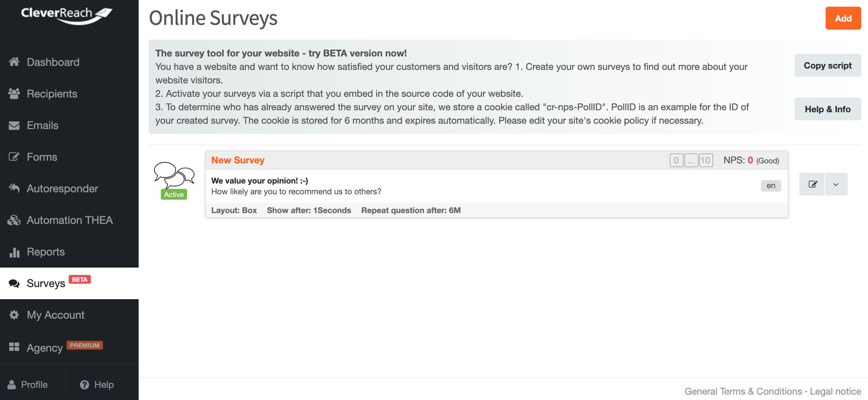
Task: Click the Reports bar chart icon
Action: [x=14, y=251]
